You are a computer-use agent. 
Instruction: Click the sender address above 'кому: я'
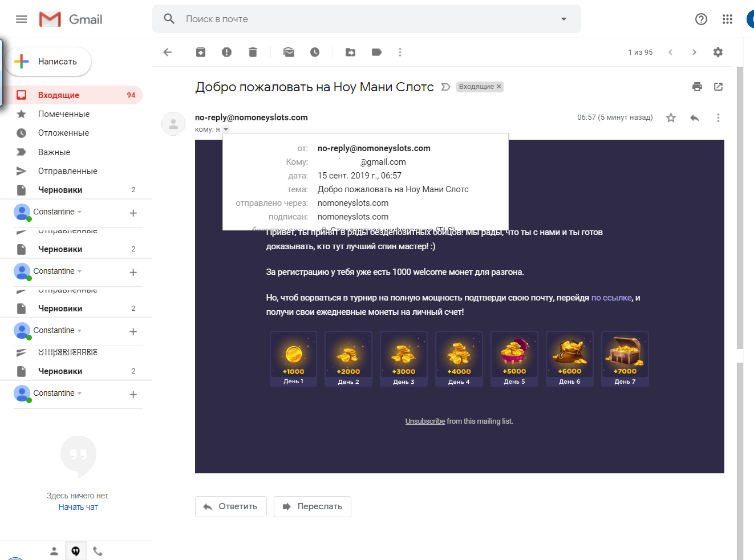[252, 117]
